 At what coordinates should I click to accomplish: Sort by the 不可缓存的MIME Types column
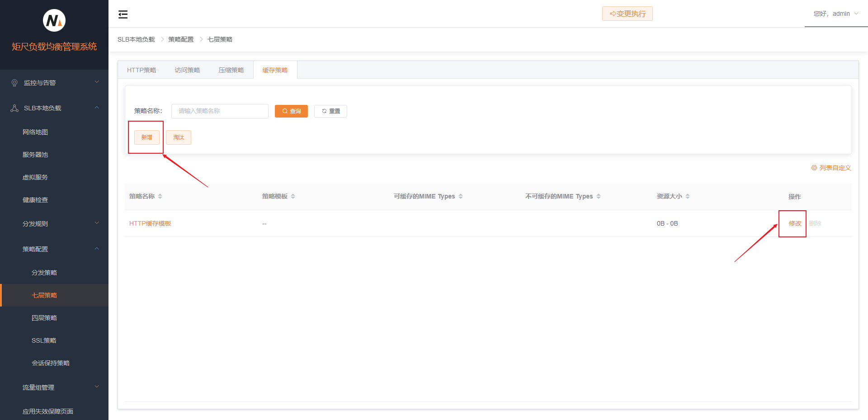599,196
